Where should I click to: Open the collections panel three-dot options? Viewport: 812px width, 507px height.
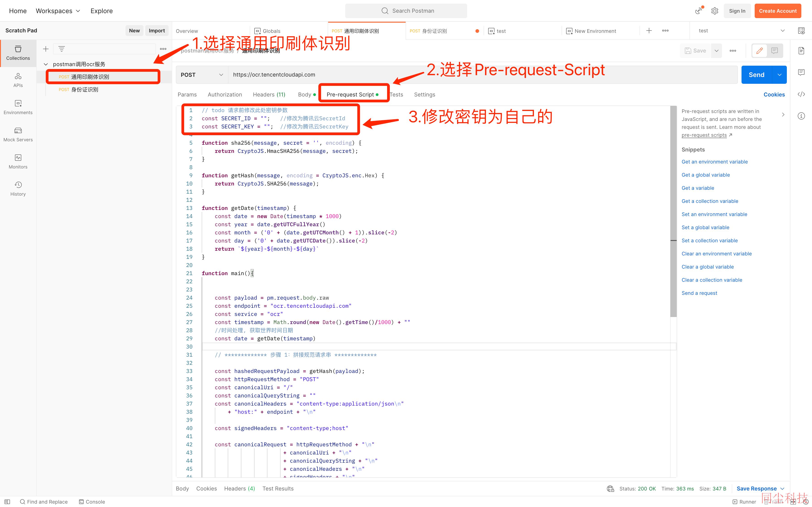click(x=163, y=49)
